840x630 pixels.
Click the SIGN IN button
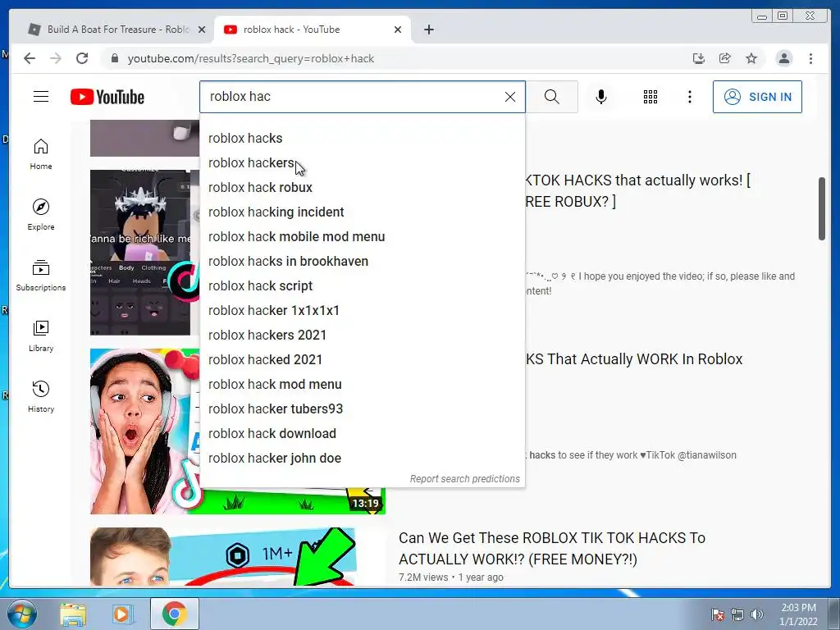(x=757, y=97)
